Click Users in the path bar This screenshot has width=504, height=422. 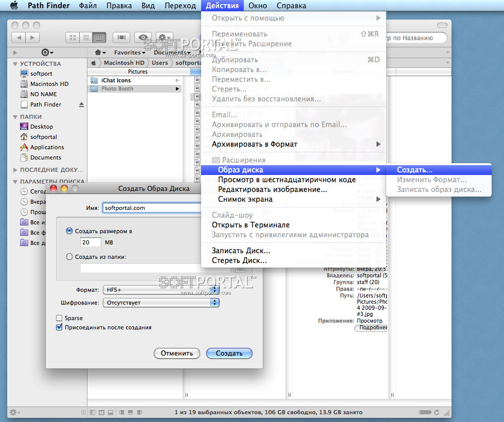pyautogui.click(x=160, y=63)
